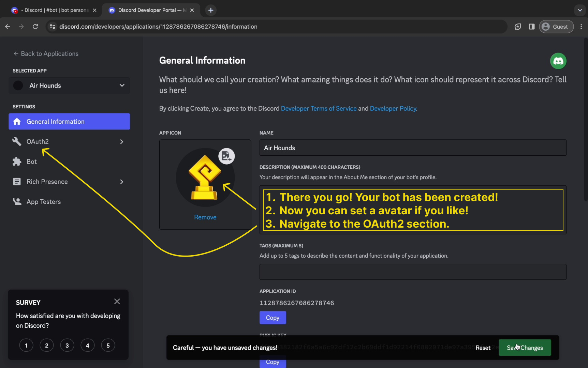Close the Survey popup
Viewport: 588px width, 368px height.
117,302
